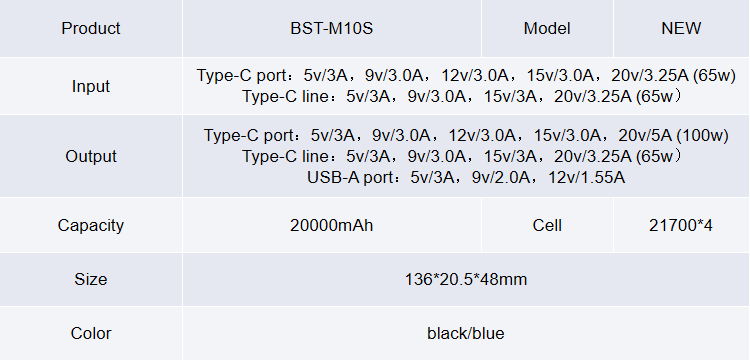Screen dimensions: 750x361
Task: Click the Cell label cell
Action: pos(547,225)
